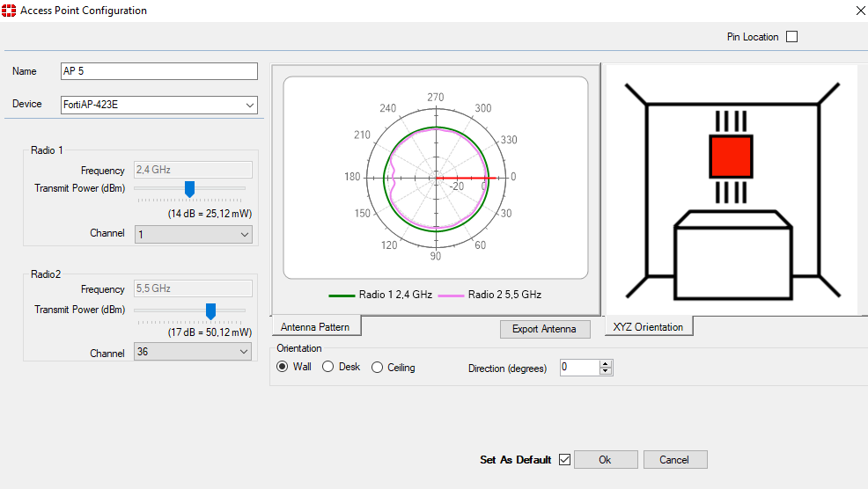
Task: Click the Radio 1 group label
Action: tap(47, 150)
